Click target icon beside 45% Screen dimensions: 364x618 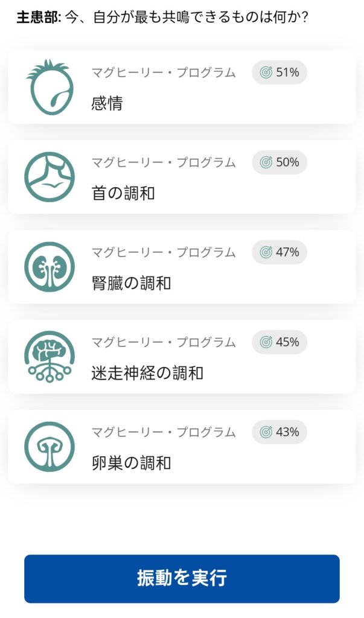pos(266,342)
